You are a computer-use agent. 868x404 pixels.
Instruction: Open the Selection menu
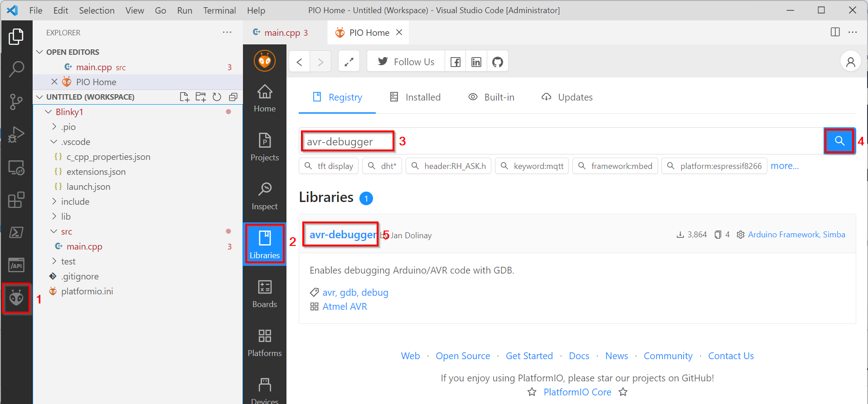pyautogui.click(x=97, y=10)
